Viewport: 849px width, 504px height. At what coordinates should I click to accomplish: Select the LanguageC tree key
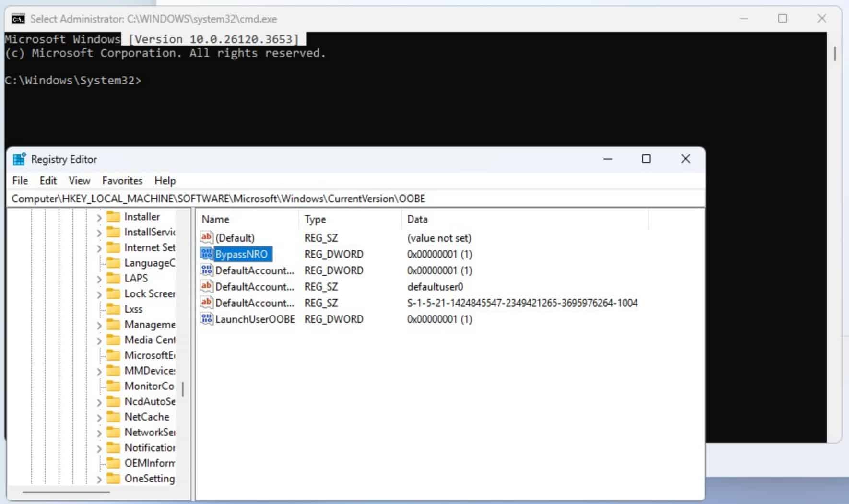tap(150, 263)
